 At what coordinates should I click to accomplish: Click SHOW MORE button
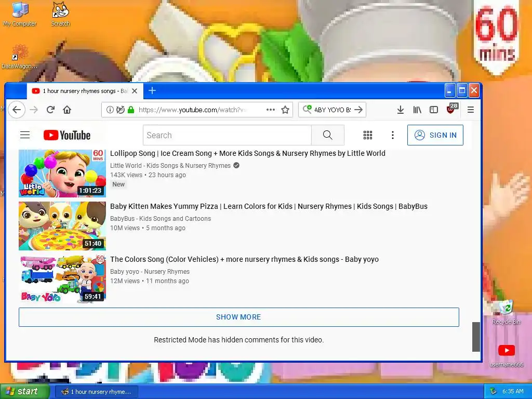click(x=239, y=317)
